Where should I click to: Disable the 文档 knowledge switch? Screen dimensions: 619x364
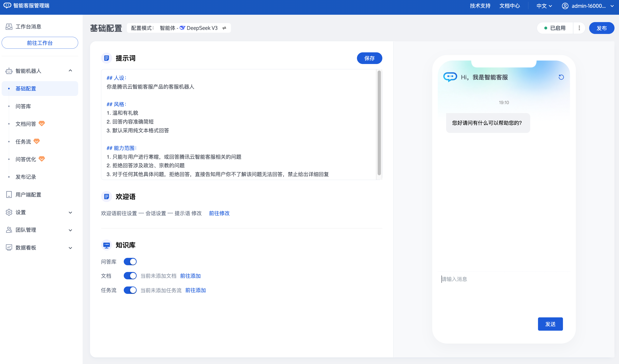(x=130, y=276)
